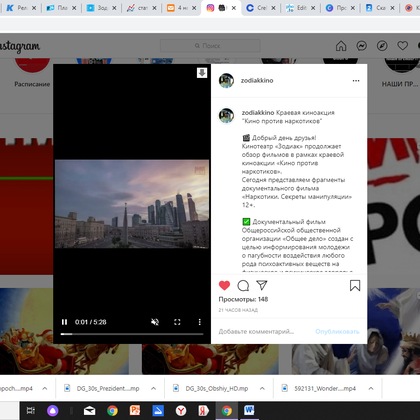Open the red Yandex Я taskbar icon
The height and width of the screenshot is (420, 420).
tap(203, 411)
